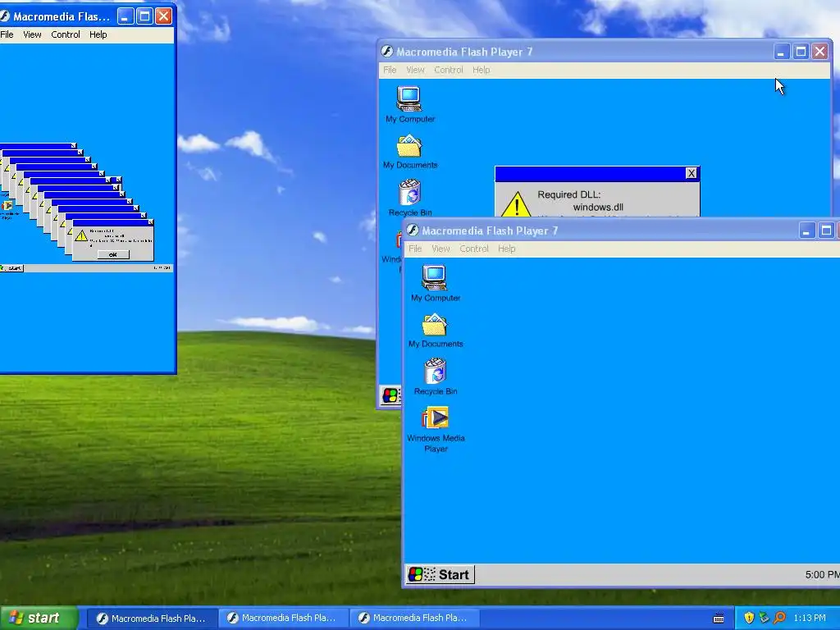The height and width of the screenshot is (630, 840).
Task: Close the back Flash Player 7 window
Action: 819,52
